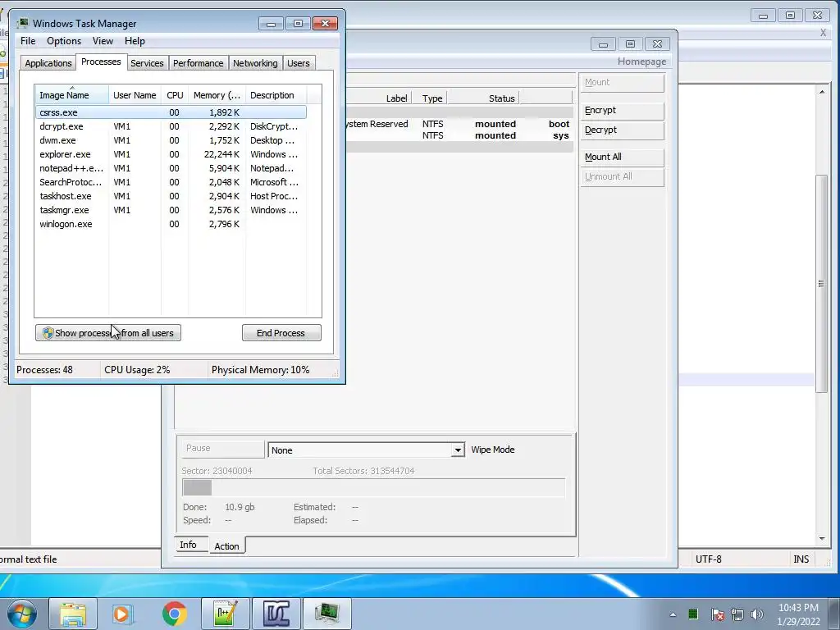Select the csrss.exe process row

171,112
